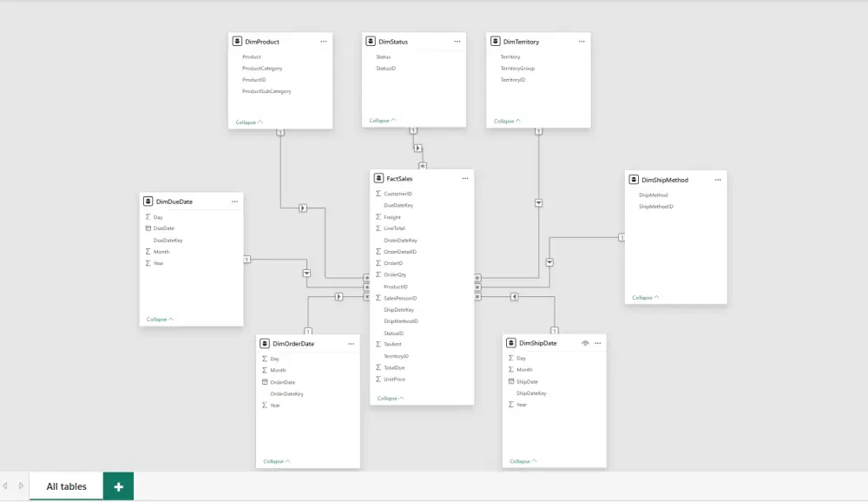Select the sigma icon next to Year in DimOrderDate
868x502 pixels.
[x=266, y=405]
